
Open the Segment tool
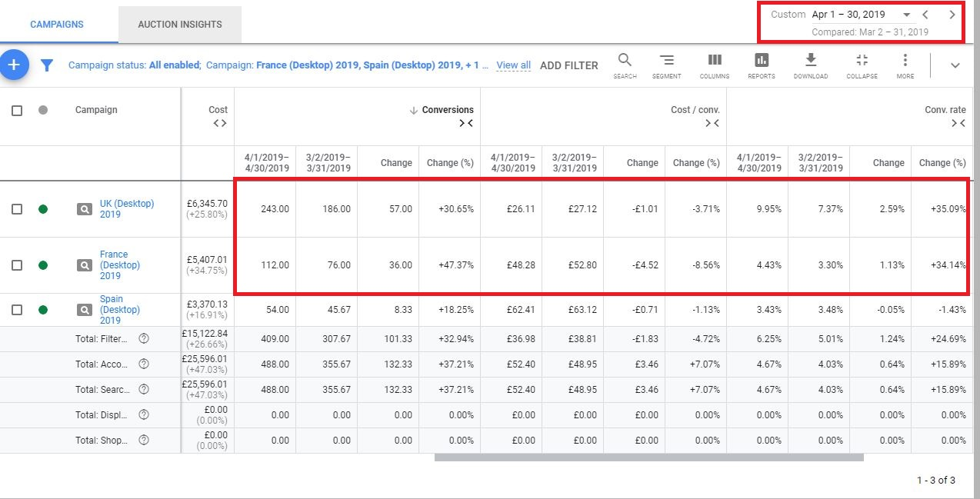coord(666,61)
